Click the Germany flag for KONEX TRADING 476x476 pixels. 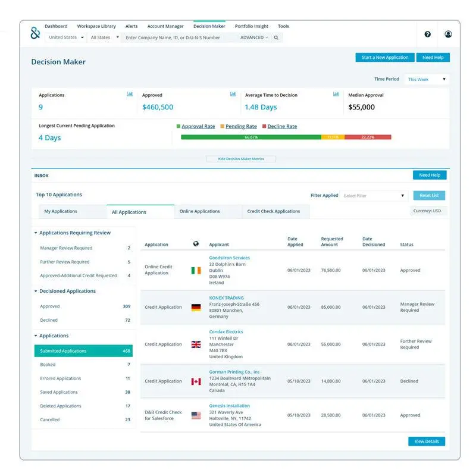click(x=196, y=307)
